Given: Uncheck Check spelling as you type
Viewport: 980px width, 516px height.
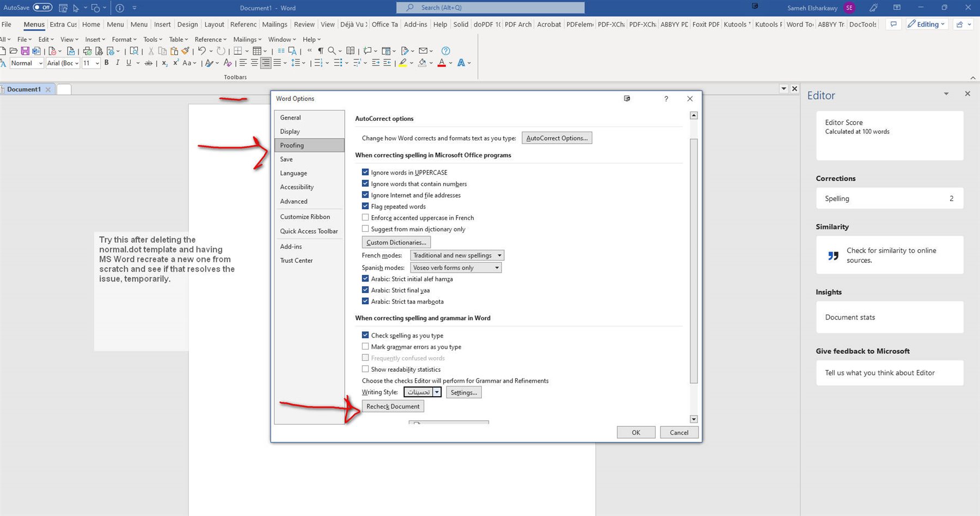Looking at the screenshot, I should (x=365, y=335).
